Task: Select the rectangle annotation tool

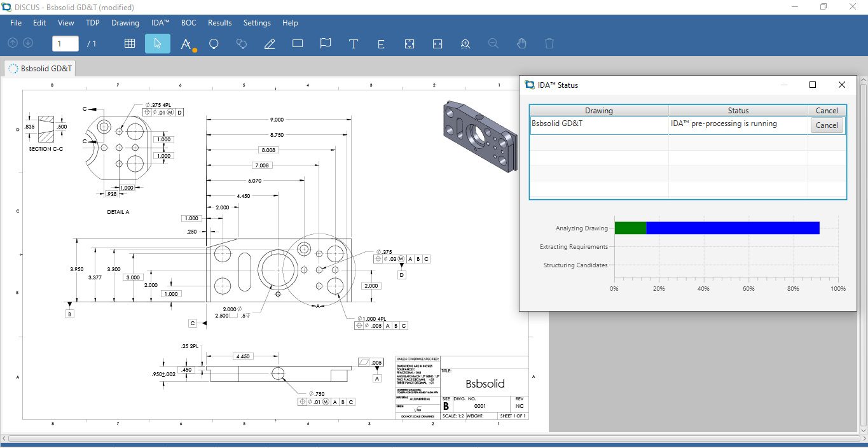Action: coord(297,43)
